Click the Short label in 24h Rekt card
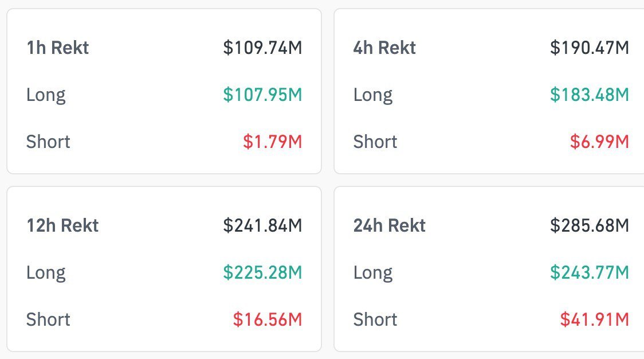644x359 pixels. point(375,319)
